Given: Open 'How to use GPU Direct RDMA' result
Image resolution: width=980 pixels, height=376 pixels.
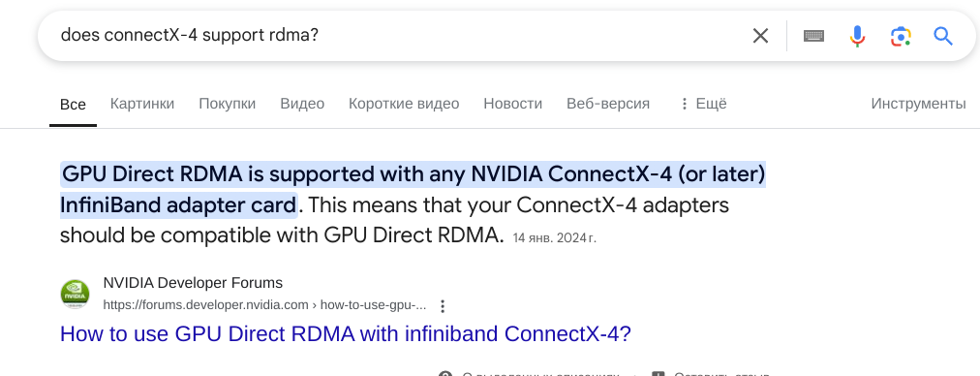Looking at the screenshot, I should (346, 334).
